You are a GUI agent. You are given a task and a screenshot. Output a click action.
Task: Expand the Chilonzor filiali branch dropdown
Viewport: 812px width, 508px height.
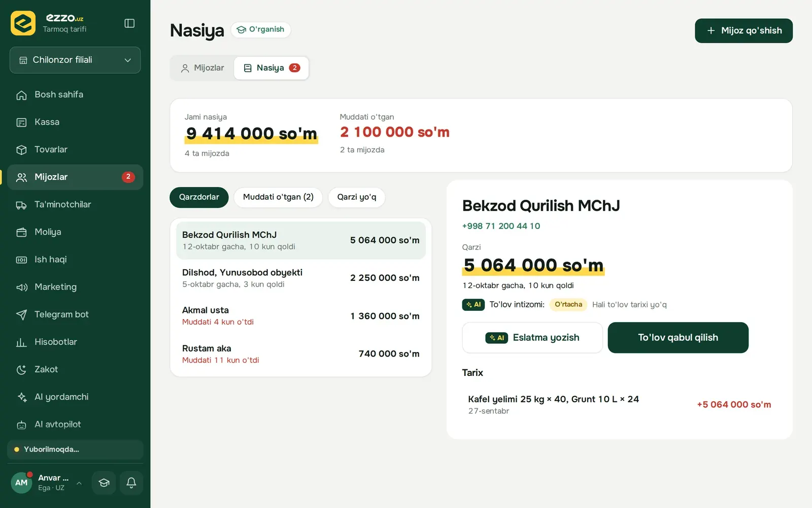(75, 60)
